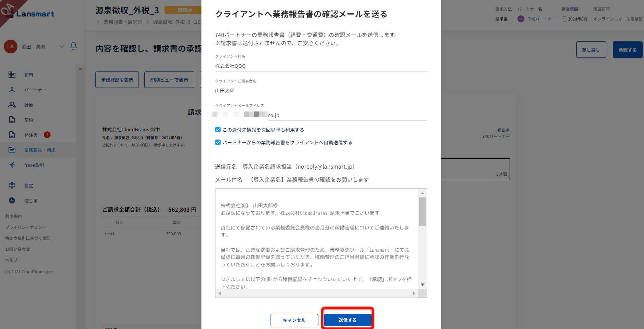Click the 562,803 円 invoice total
The image size is (644, 329).
point(182,210)
